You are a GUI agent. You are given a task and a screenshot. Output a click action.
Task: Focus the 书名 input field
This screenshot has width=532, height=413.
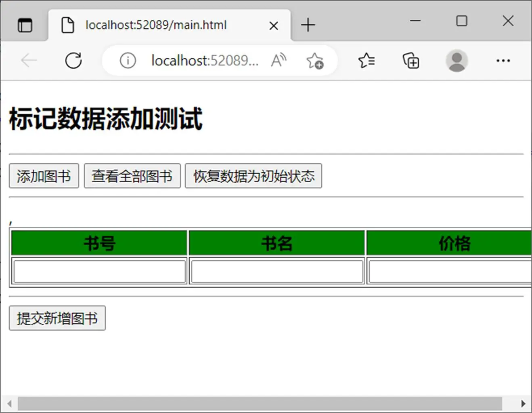(277, 271)
